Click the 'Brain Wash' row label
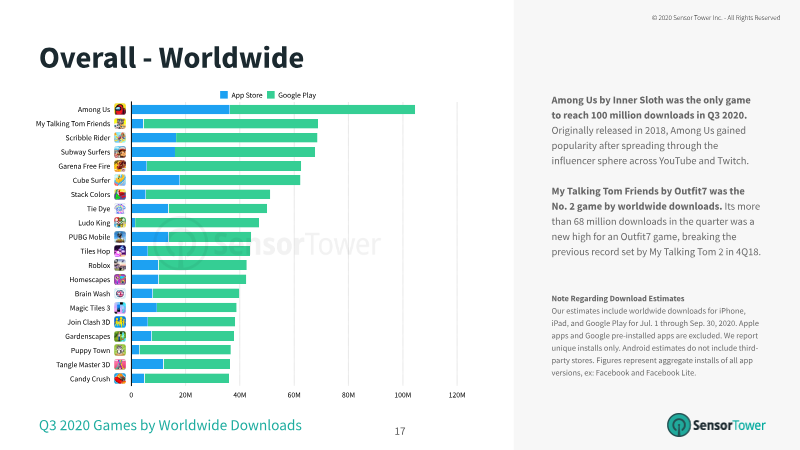This screenshot has width=800, height=450. tap(92, 293)
